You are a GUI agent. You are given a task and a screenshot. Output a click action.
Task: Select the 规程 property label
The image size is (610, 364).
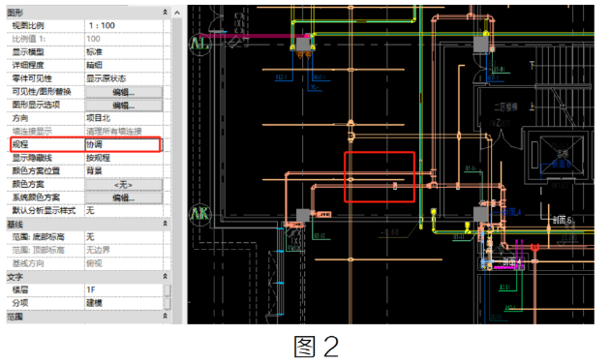(20, 144)
